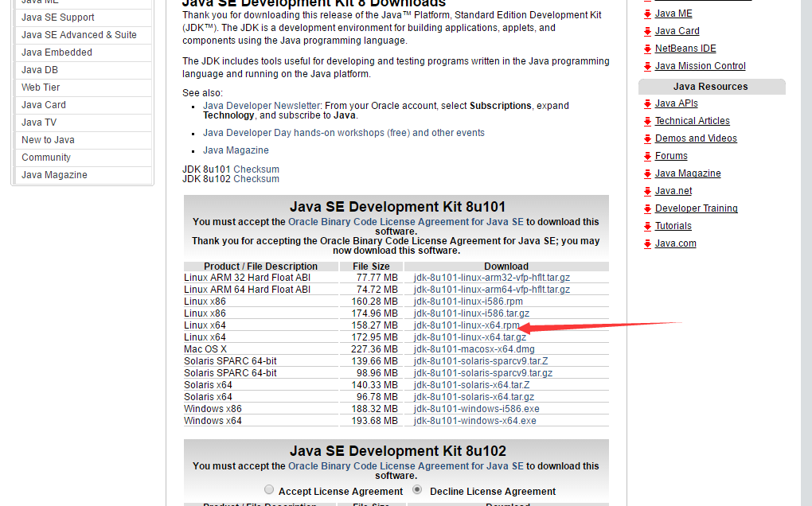Screen dimensions: 812x506
Task: Open Java.net resource link
Action: click(673, 191)
